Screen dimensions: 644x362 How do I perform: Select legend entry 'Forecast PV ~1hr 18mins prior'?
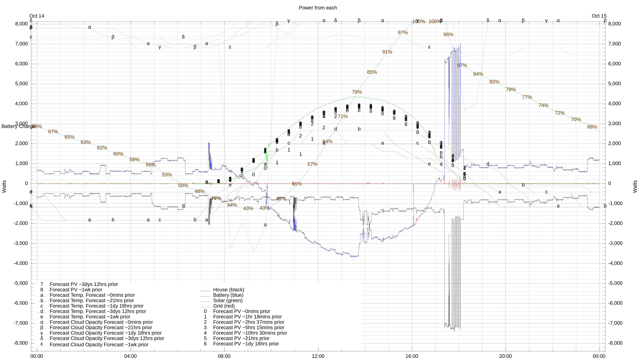click(247, 317)
